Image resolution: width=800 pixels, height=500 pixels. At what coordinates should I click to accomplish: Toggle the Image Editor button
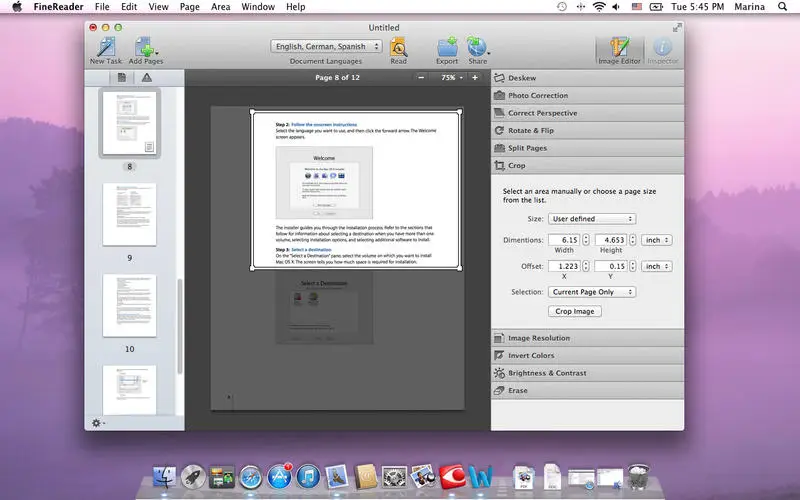point(619,48)
